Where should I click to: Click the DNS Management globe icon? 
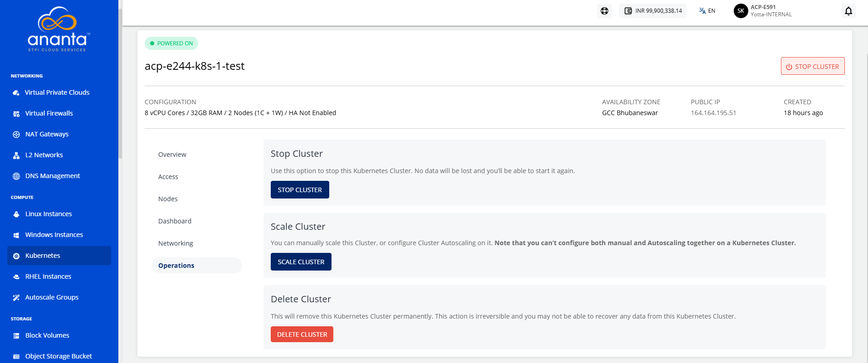tap(16, 176)
